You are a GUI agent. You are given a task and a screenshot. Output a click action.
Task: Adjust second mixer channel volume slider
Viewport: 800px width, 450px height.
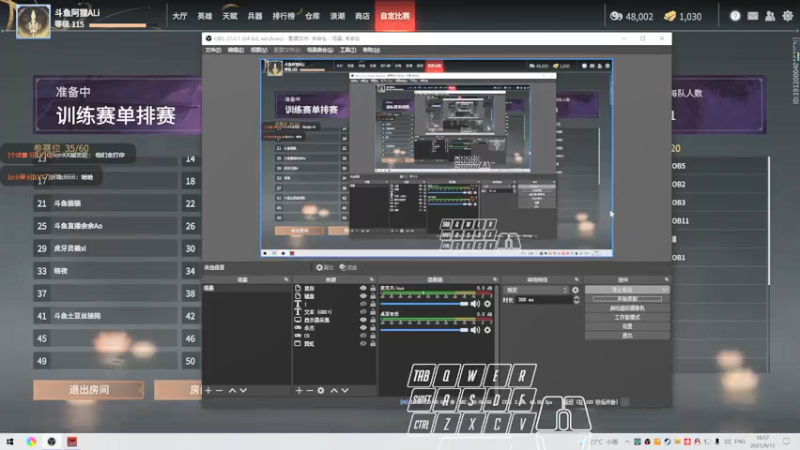(x=424, y=330)
